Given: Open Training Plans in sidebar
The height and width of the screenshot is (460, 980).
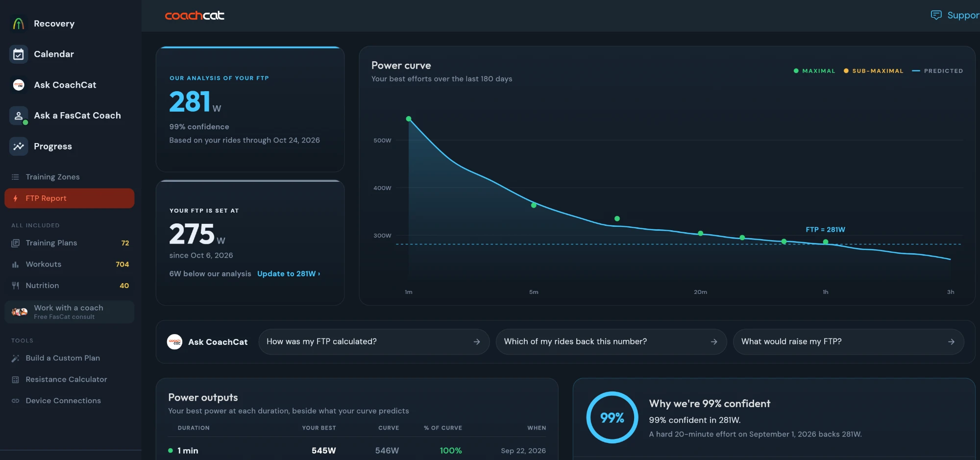Looking at the screenshot, I should 51,243.
